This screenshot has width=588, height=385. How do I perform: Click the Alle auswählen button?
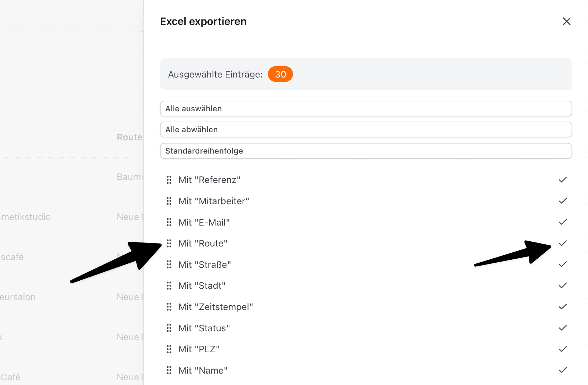(366, 108)
